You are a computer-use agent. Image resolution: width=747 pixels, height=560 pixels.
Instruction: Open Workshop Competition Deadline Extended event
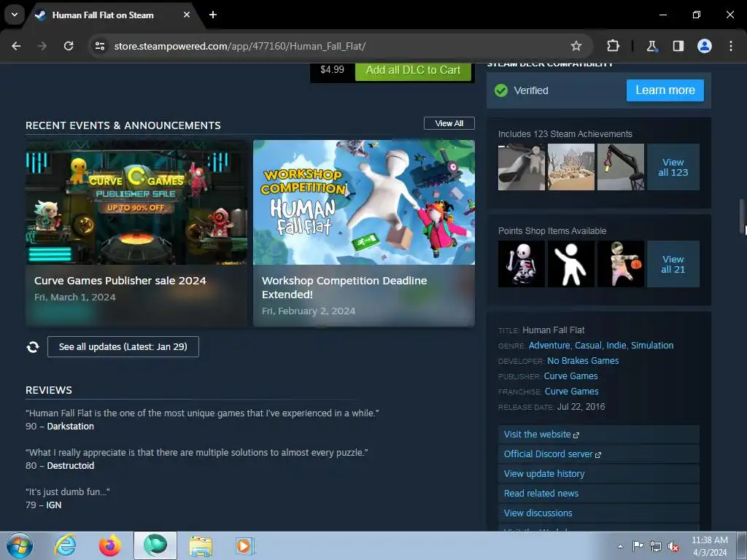coord(364,233)
